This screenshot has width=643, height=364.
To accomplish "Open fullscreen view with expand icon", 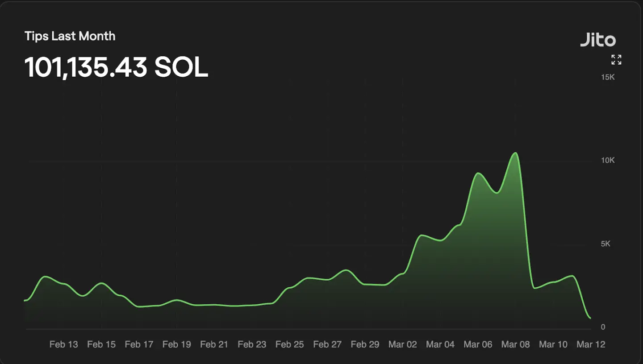I will coord(616,59).
